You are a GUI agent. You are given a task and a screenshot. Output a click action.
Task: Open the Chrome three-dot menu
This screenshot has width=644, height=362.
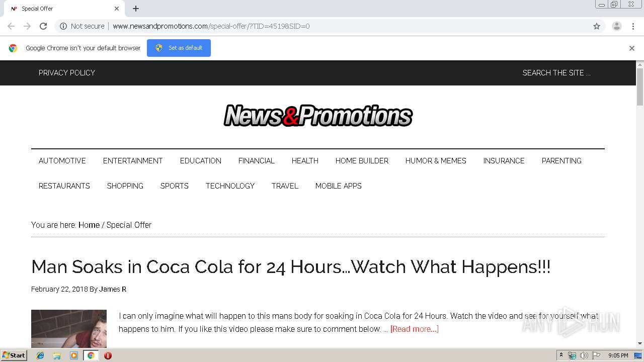coord(633,26)
